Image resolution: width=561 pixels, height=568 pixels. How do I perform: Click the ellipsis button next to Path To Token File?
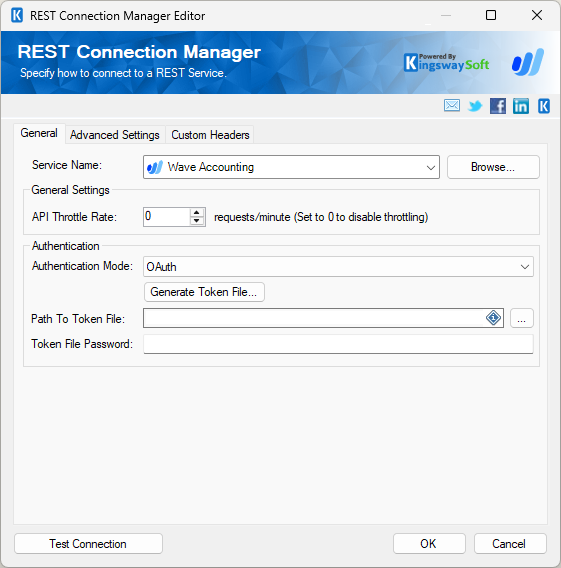tap(522, 318)
